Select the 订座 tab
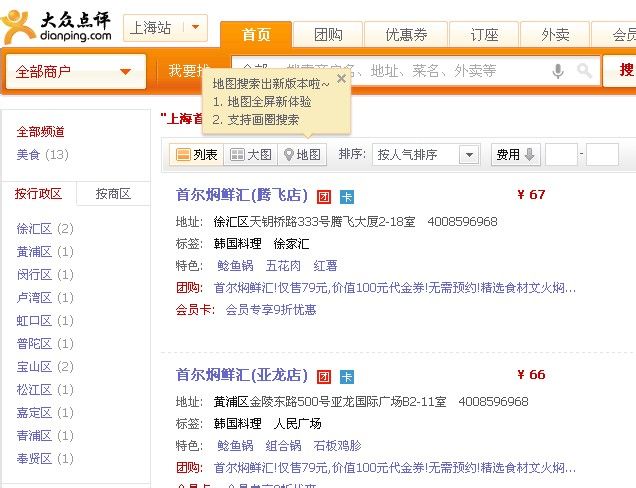The image size is (636, 488). click(x=484, y=35)
